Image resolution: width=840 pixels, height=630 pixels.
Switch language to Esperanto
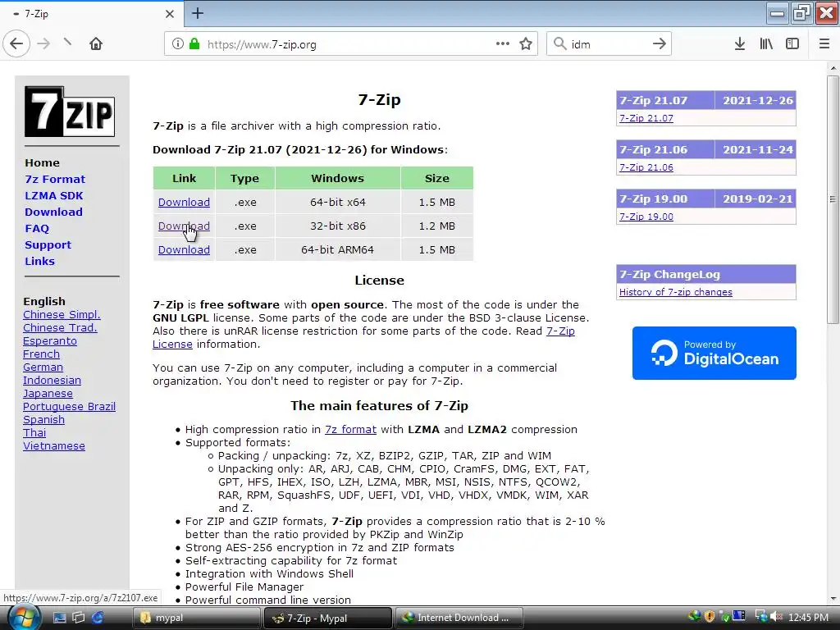(50, 341)
